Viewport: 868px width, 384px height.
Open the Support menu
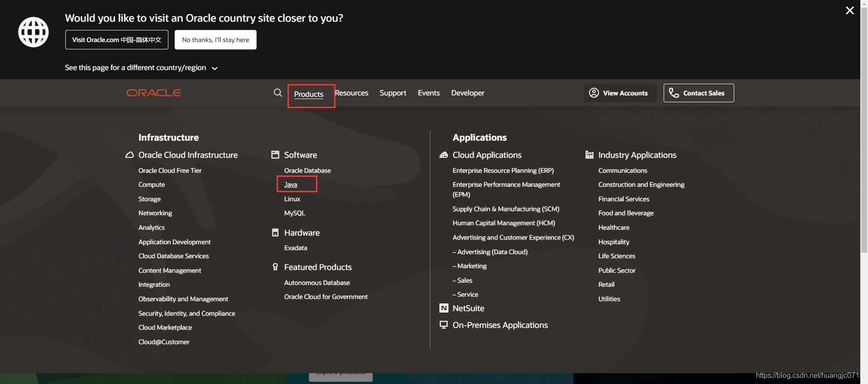[393, 93]
